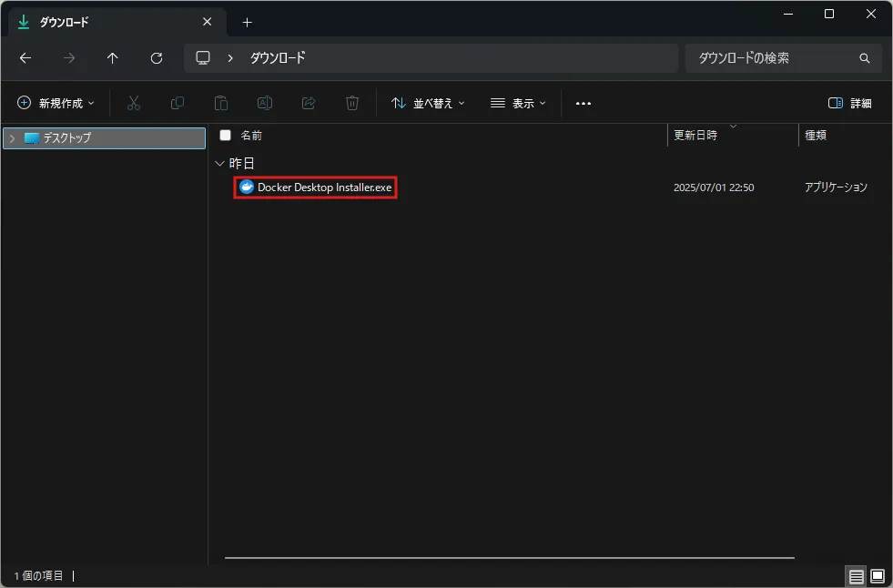Expand the address bar chevron before ダウンロード
The width and height of the screenshot is (893, 588).
click(230, 58)
